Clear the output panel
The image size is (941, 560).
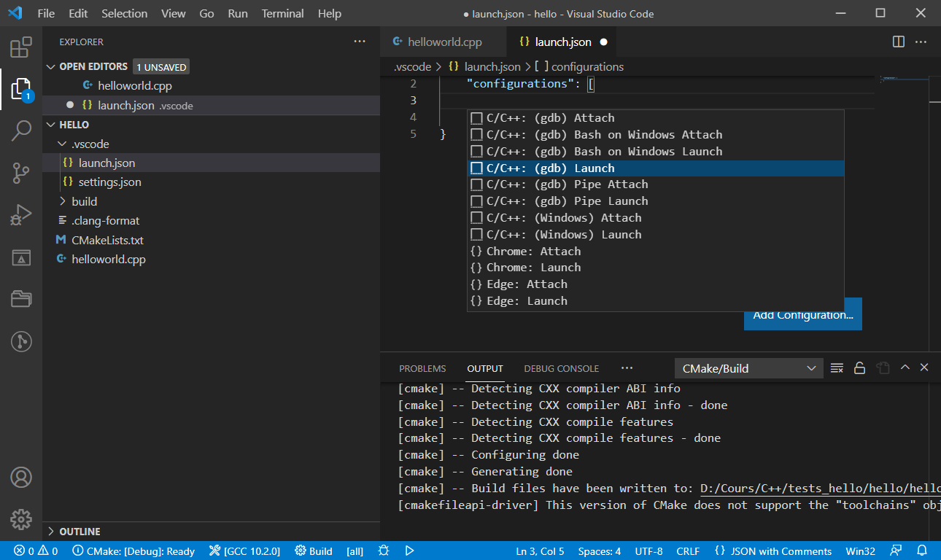pyautogui.click(x=837, y=368)
